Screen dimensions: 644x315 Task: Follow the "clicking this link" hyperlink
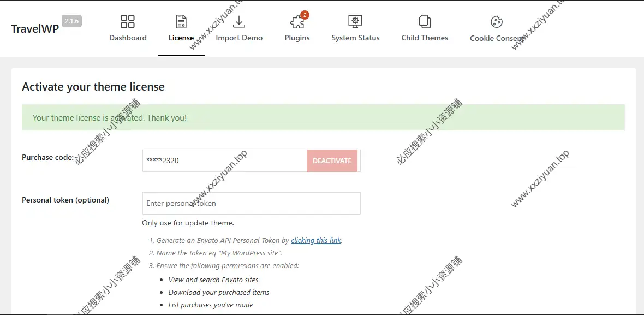tap(316, 240)
